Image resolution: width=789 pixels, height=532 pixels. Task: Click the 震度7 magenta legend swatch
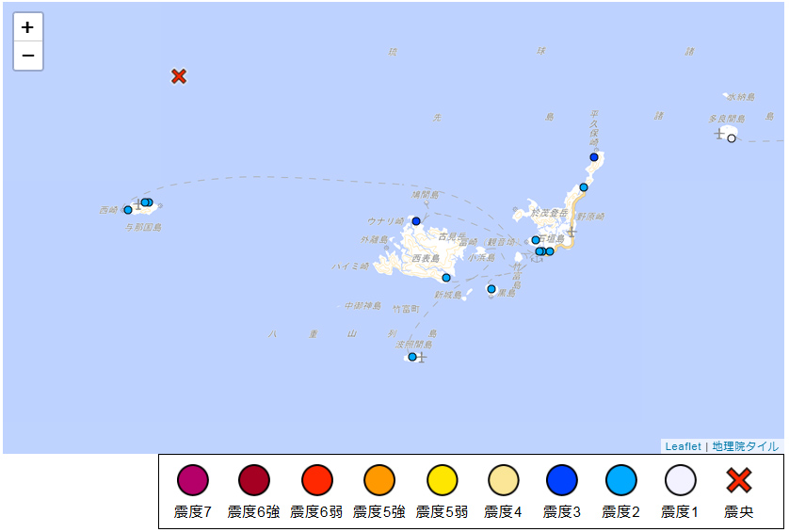[x=193, y=480]
